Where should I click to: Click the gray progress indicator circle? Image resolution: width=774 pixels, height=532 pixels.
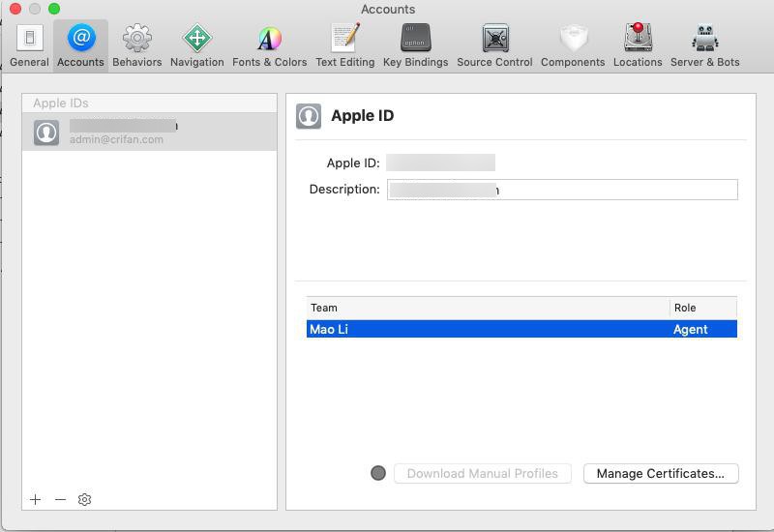(x=378, y=473)
